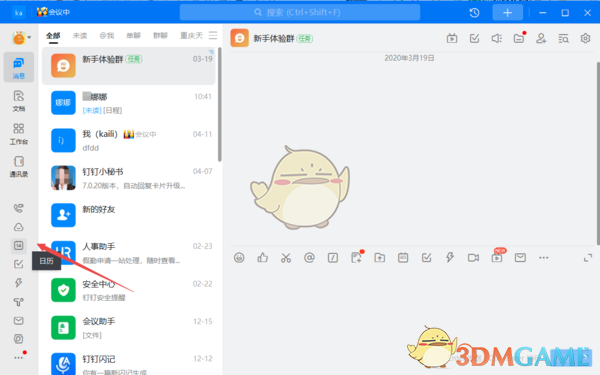The height and width of the screenshot is (375, 600).
Task: Switch to the 全部 tab
Action: 53,36
